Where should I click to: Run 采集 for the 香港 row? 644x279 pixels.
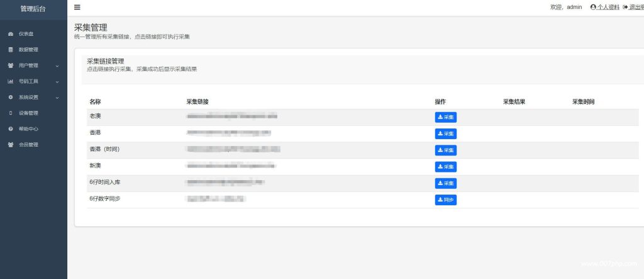[446, 134]
